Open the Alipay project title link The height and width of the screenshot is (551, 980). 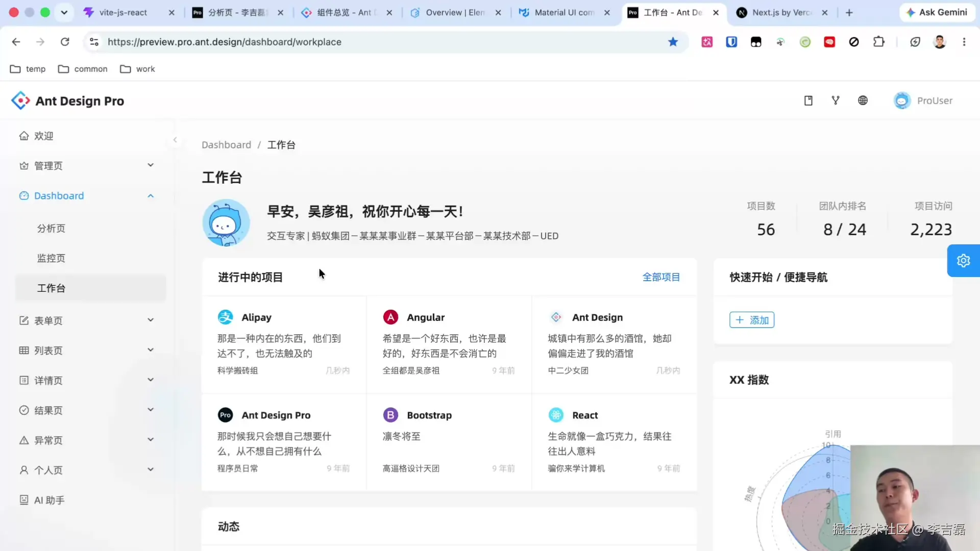pos(256,317)
